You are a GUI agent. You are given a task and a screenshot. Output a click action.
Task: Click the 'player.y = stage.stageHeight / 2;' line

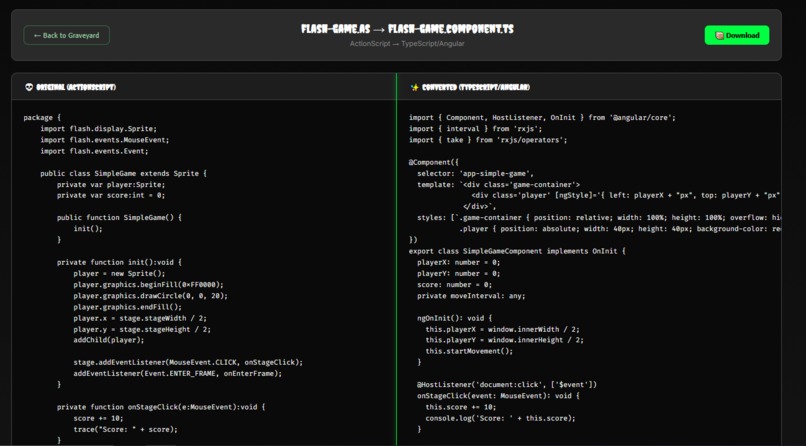tap(142, 329)
